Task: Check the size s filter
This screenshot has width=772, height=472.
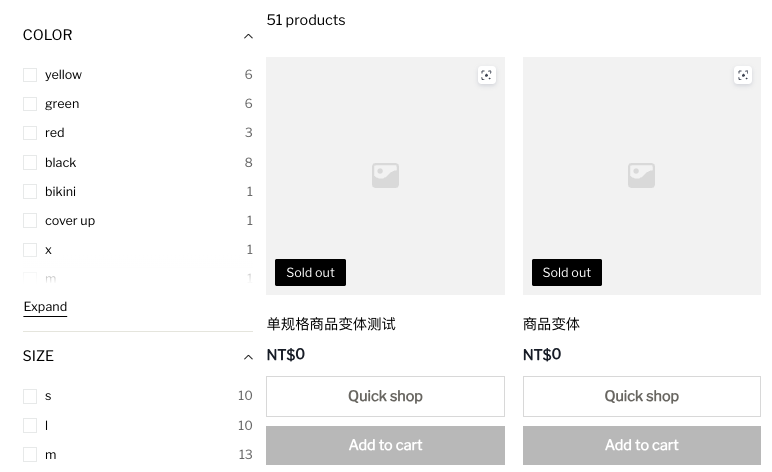Action: point(30,396)
